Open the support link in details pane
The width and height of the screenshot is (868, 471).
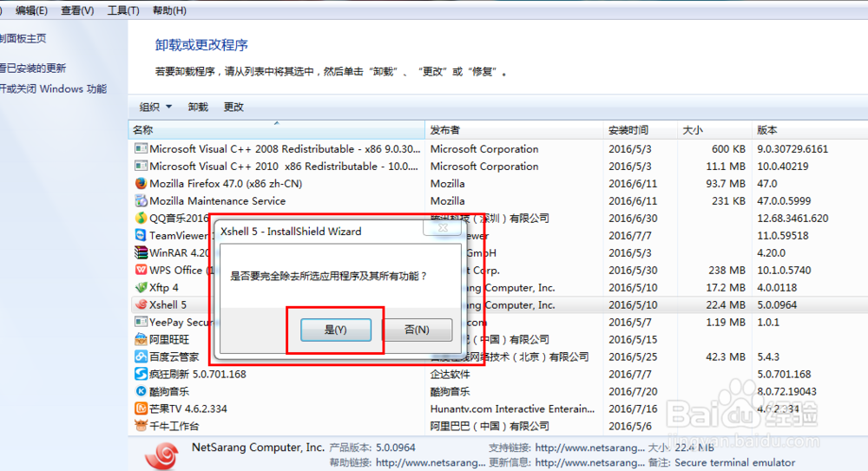coord(589,448)
